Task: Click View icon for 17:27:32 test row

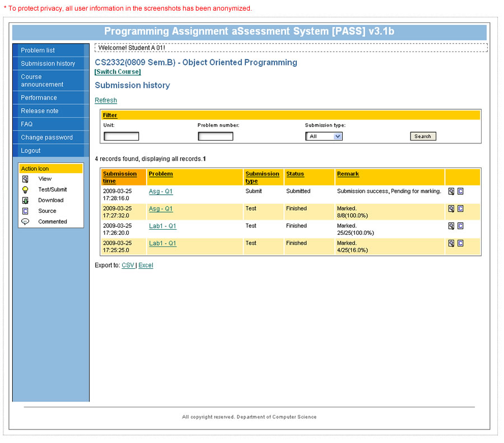Action: point(451,209)
